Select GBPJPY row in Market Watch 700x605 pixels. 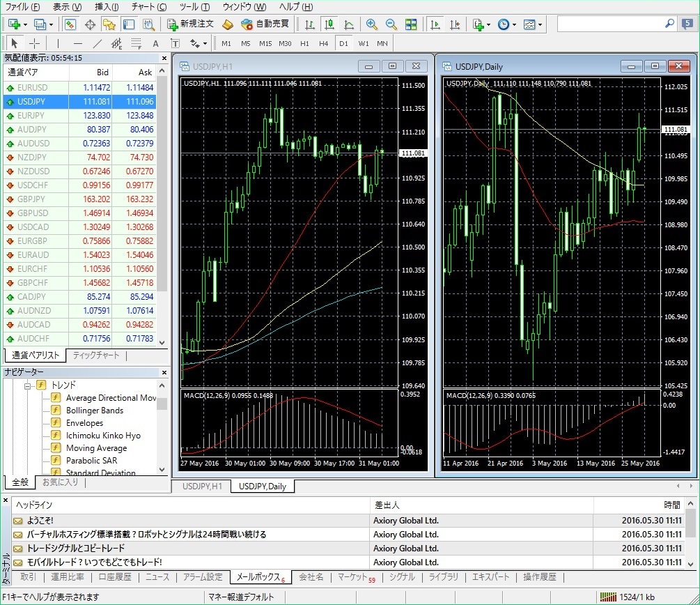(80, 199)
